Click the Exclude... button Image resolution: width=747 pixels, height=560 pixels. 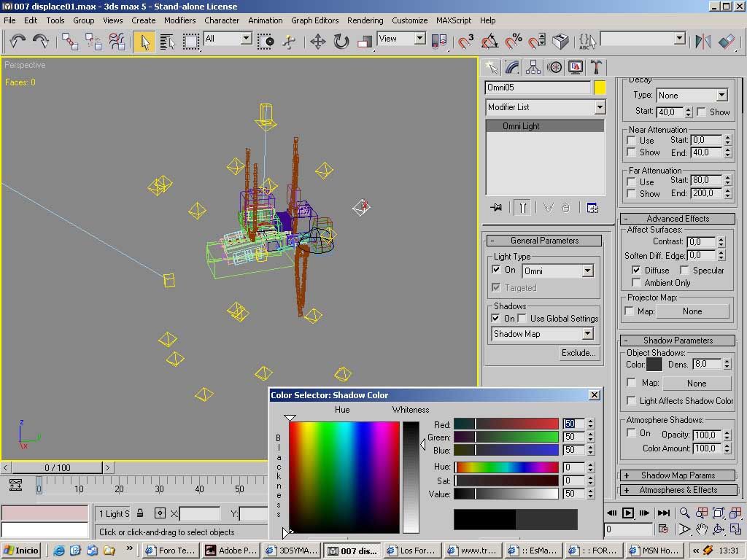tap(578, 353)
